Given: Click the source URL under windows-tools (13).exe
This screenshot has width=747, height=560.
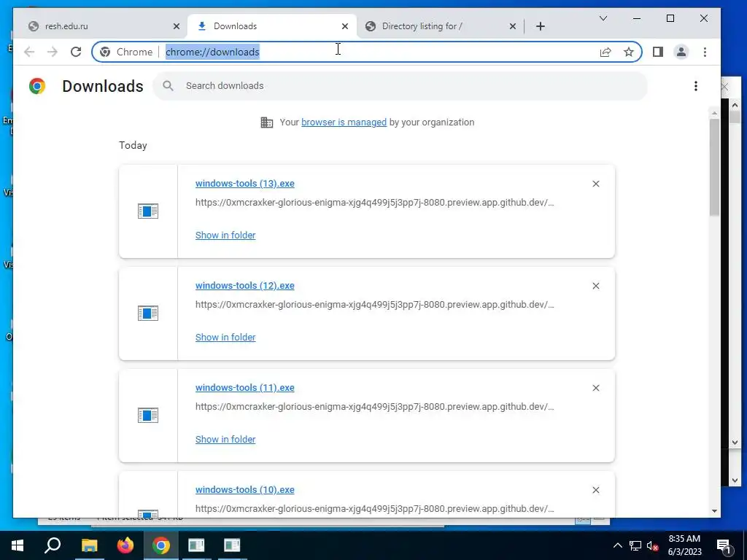Looking at the screenshot, I should pyautogui.click(x=374, y=203).
